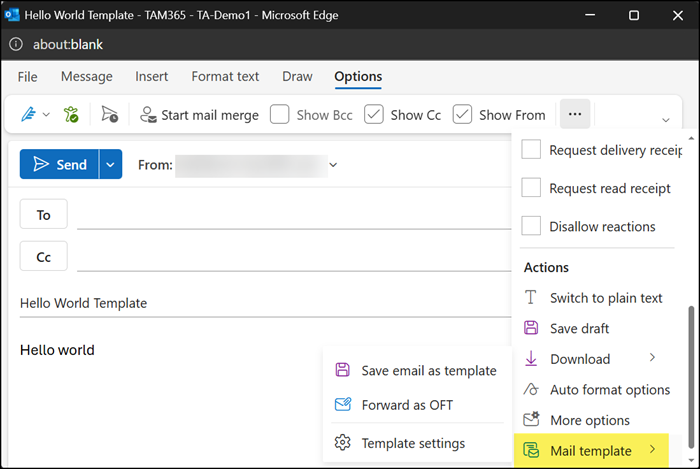
Task: Click in the To recipients field
Action: point(294,216)
